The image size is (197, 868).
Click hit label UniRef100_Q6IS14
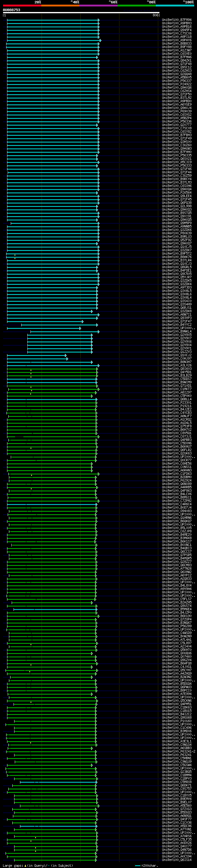pyautogui.click(x=177, y=860)
